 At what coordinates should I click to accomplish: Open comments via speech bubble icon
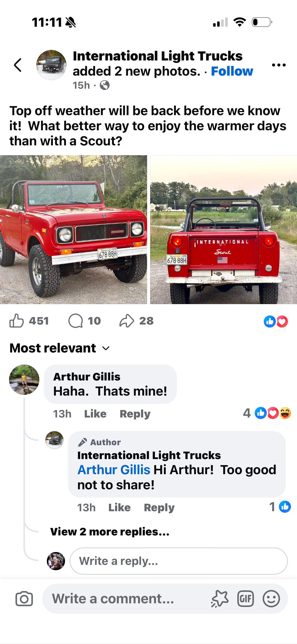pos(76,321)
